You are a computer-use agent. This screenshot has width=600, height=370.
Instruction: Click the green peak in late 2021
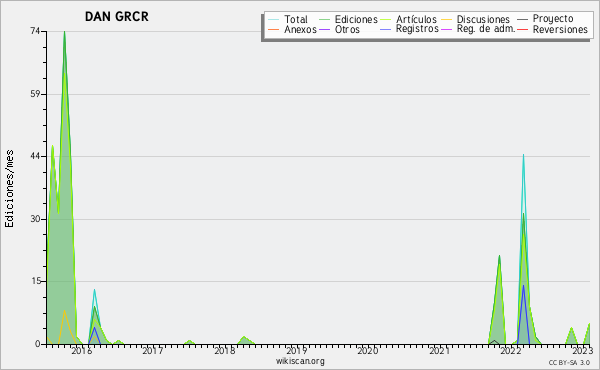[x=499, y=256]
